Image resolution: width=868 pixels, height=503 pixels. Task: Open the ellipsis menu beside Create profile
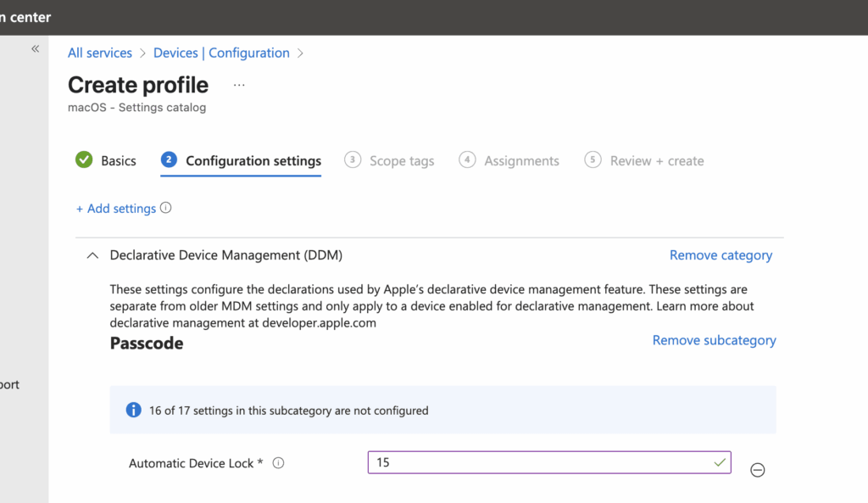click(x=239, y=85)
